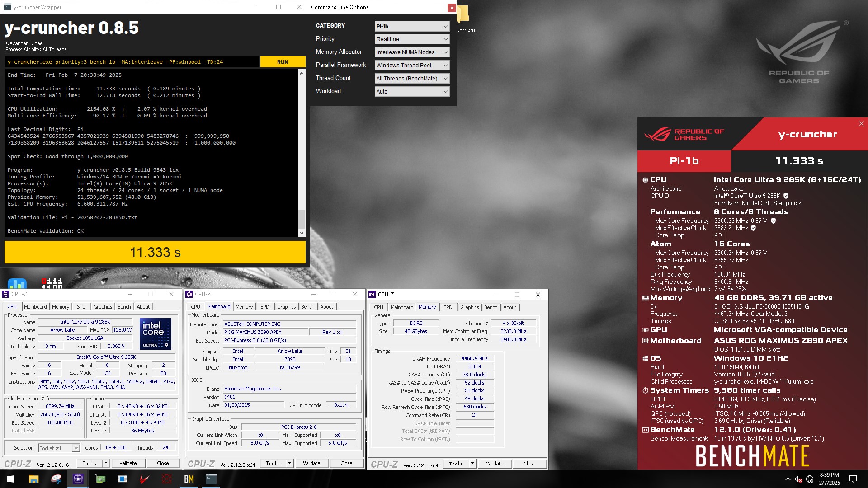Click the yellow RUN button
Screen dimensions: 868x488
(283, 62)
